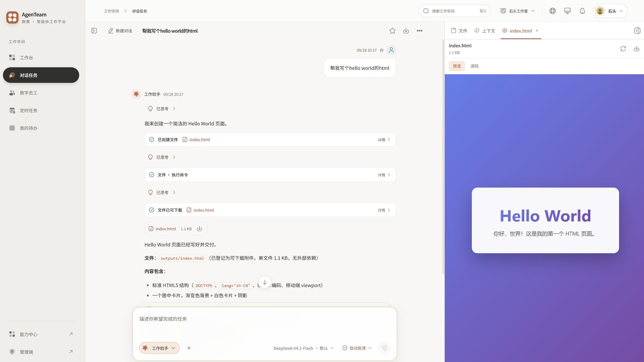
Task: Expand details of 文件 · 执行命令 step
Action: 384,175
